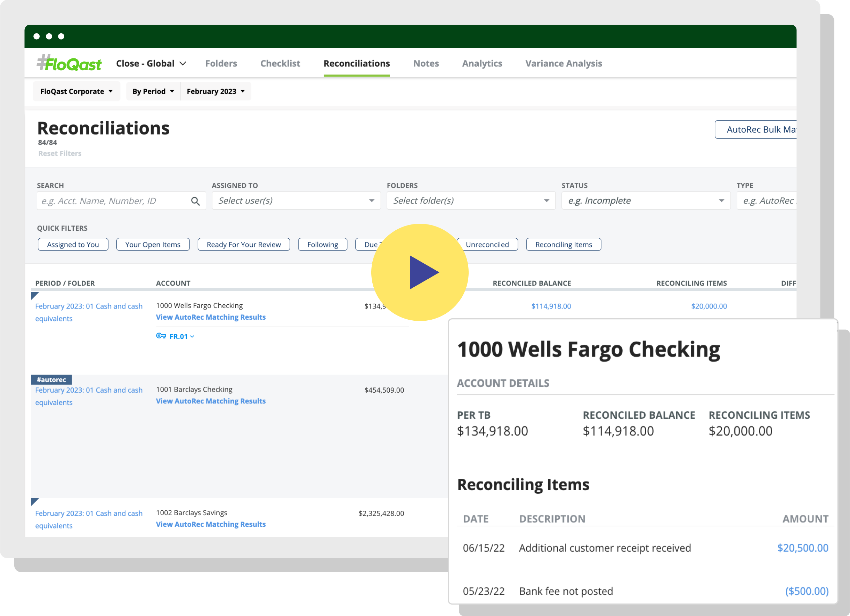Toggle the Assigned to You quick filter
This screenshot has height=616, width=850.
pyautogui.click(x=73, y=245)
